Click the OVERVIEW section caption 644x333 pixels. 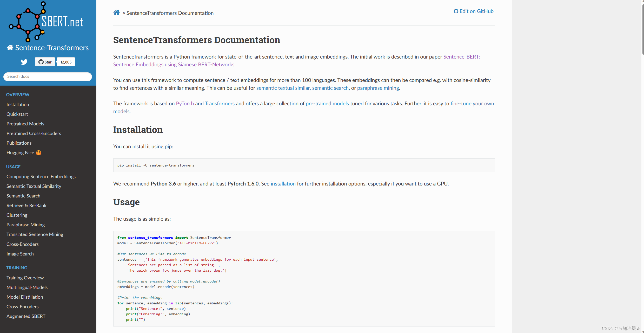[x=18, y=95]
